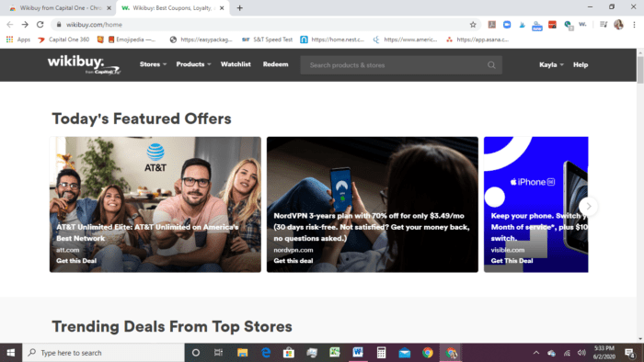Open Calculator from the taskbar
The height and width of the screenshot is (362, 644).
coord(381,353)
